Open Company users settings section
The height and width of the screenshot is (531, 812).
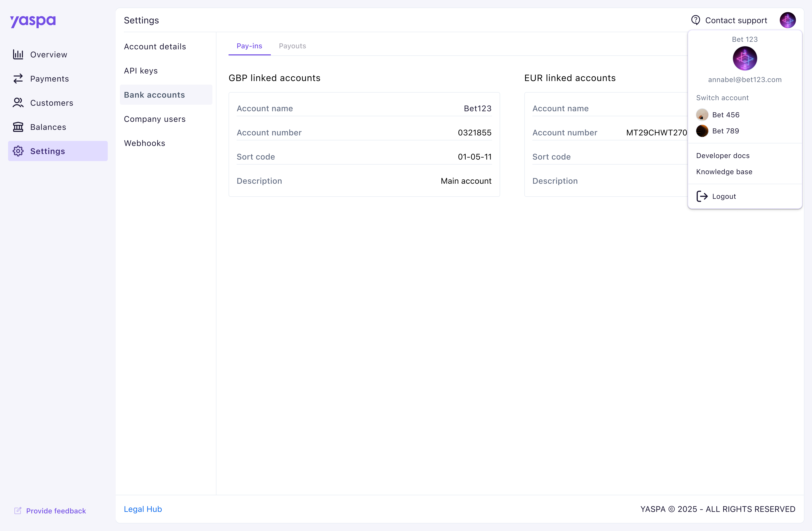tap(155, 119)
